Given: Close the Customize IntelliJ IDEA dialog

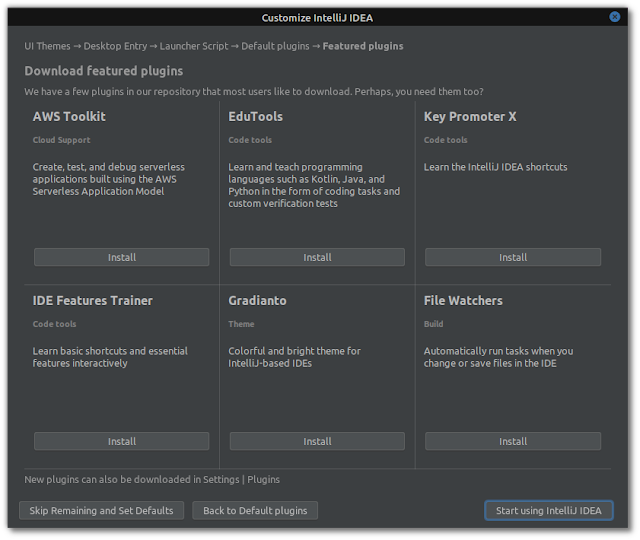Looking at the screenshot, I should [614, 17].
